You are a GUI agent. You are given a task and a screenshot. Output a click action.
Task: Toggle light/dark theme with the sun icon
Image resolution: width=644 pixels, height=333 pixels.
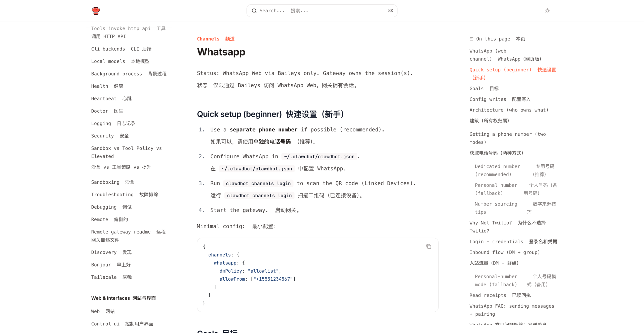(x=547, y=11)
